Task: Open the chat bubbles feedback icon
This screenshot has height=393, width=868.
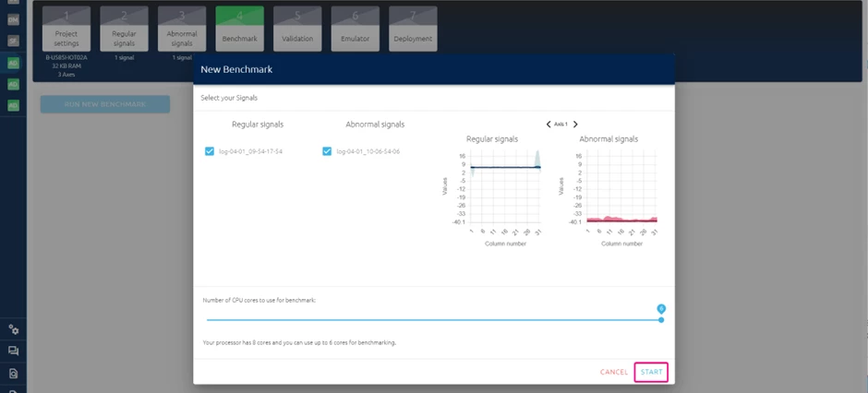Action: point(13,351)
